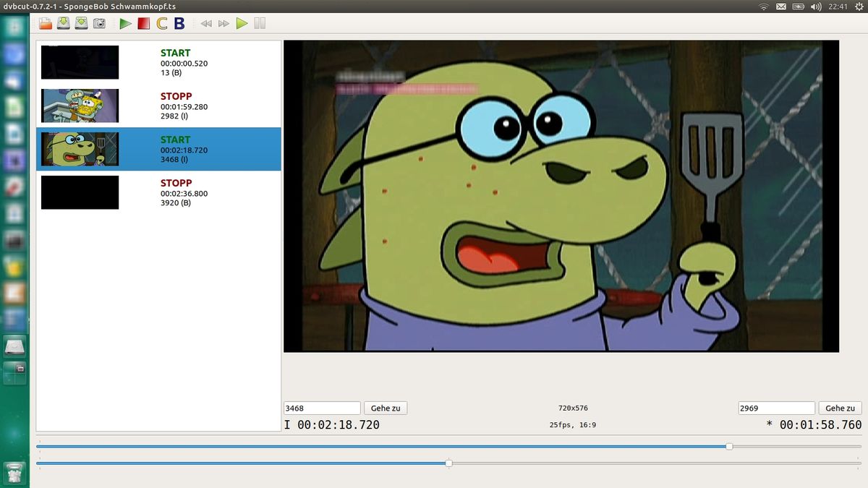
Task: Open a video file using the folder icon
Action: coord(46,23)
